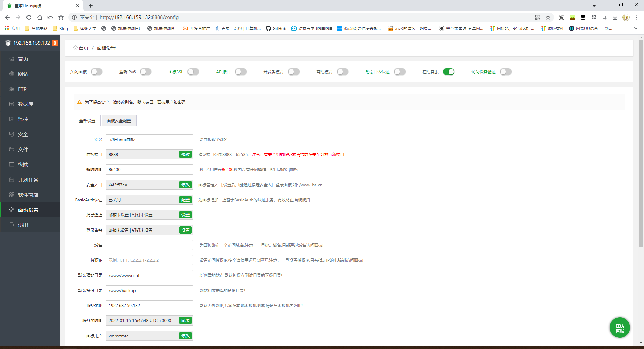Select FTP from the sidebar

22,89
